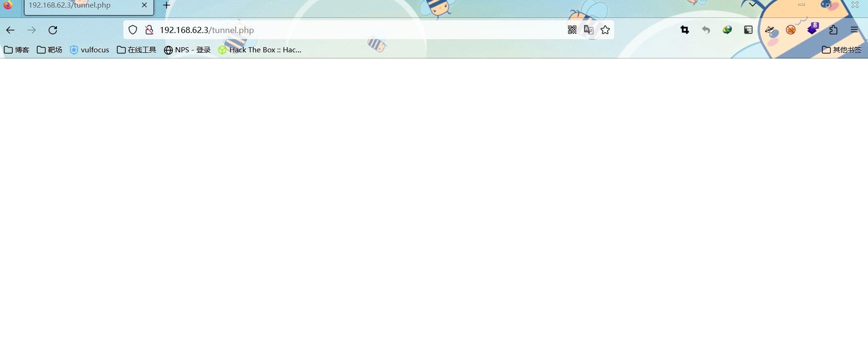
Task: Open the Extensions puzzle-piece menu
Action: pos(833,30)
